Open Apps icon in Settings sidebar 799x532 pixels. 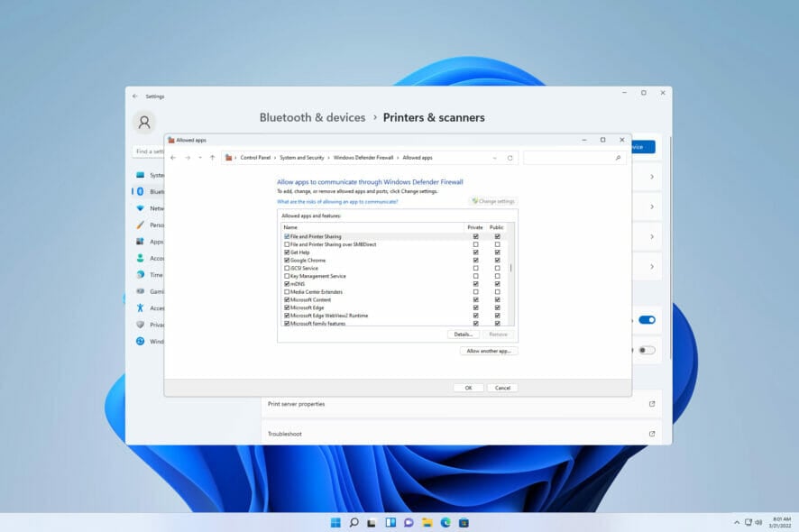click(140, 242)
